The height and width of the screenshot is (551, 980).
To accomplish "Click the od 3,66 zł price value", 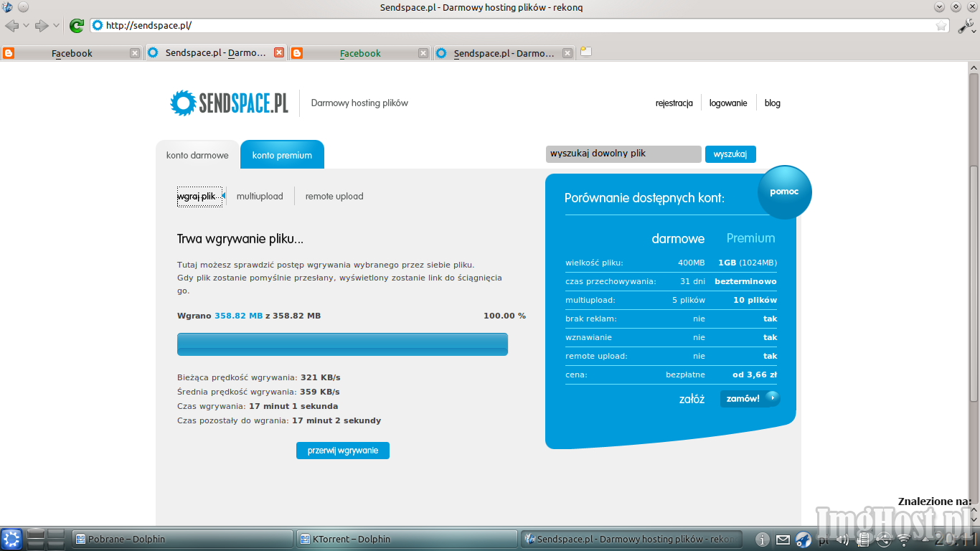I will (x=755, y=375).
